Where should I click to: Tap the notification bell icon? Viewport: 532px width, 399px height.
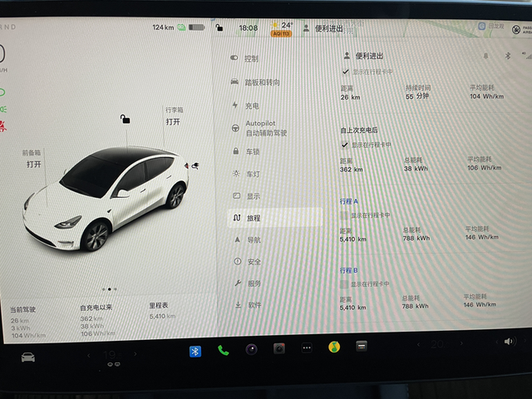485,56
